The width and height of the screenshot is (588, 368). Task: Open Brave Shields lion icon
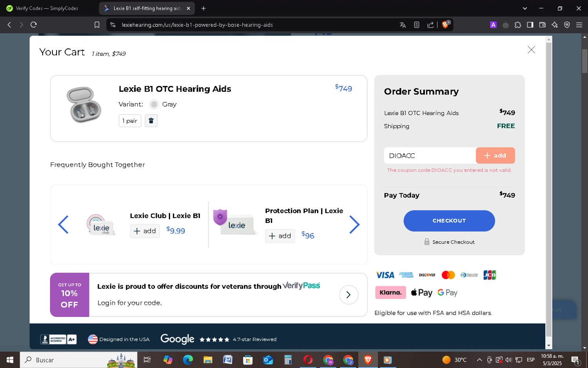[x=445, y=25]
